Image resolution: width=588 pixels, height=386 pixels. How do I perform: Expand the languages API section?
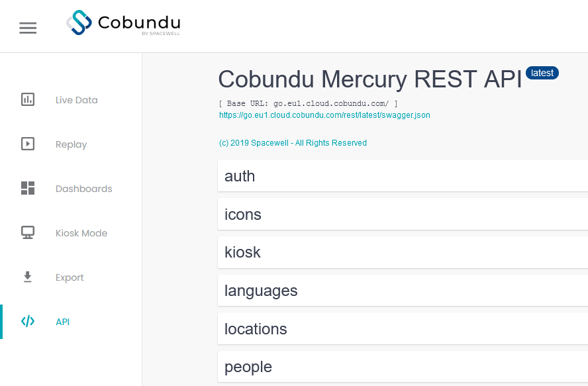pos(403,291)
